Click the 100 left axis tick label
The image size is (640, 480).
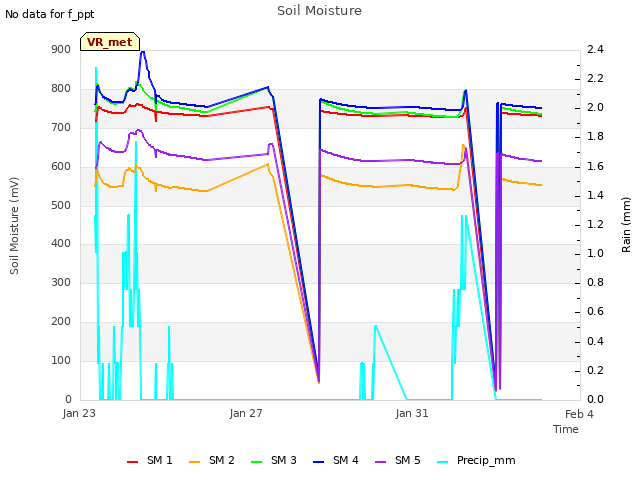(61, 360)
